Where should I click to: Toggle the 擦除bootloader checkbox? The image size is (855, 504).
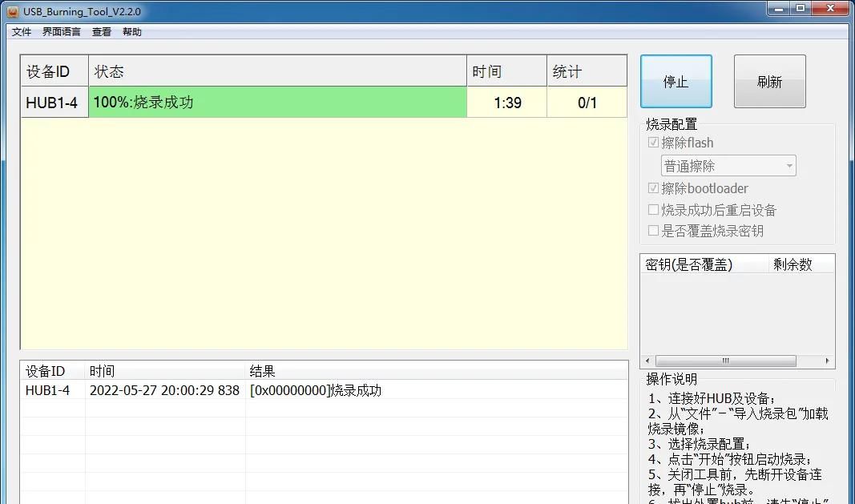653,188
